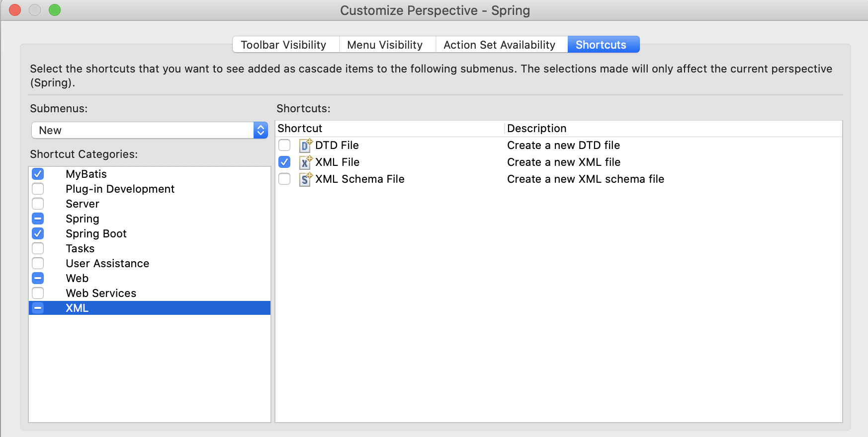
Task: Click the Description column header
Action: point(674,129)
